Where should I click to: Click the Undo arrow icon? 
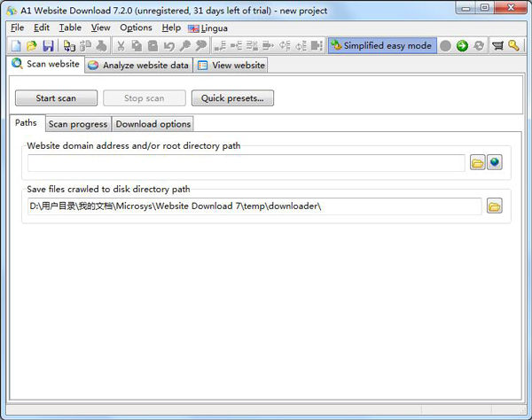click(168, 46)
